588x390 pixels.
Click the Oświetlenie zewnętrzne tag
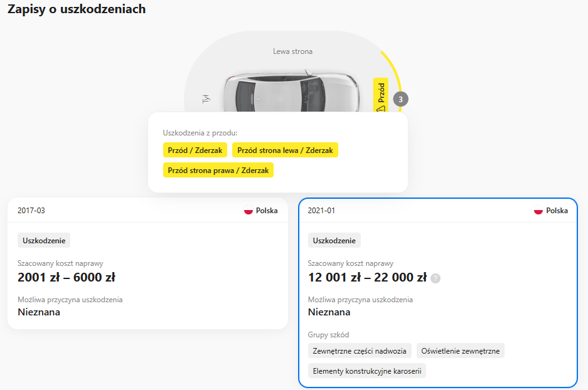pyautogui.click(x=461, y=351)
